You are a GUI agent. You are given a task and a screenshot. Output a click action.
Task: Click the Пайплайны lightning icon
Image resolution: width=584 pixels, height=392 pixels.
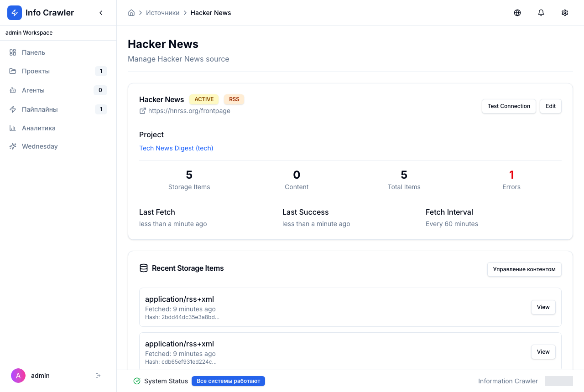pyautogui.click(x=13, y=109)
